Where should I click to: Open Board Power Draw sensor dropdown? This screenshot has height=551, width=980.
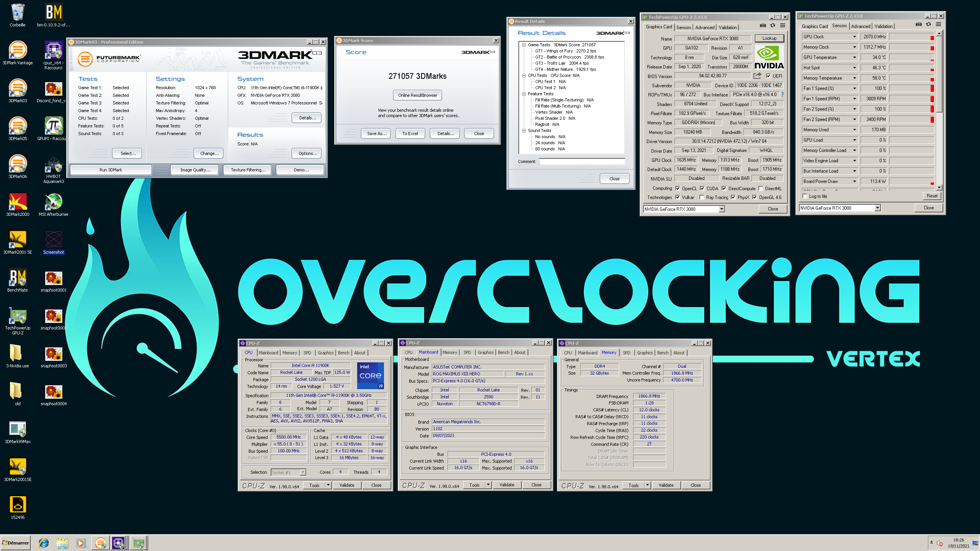coord(854,181)
